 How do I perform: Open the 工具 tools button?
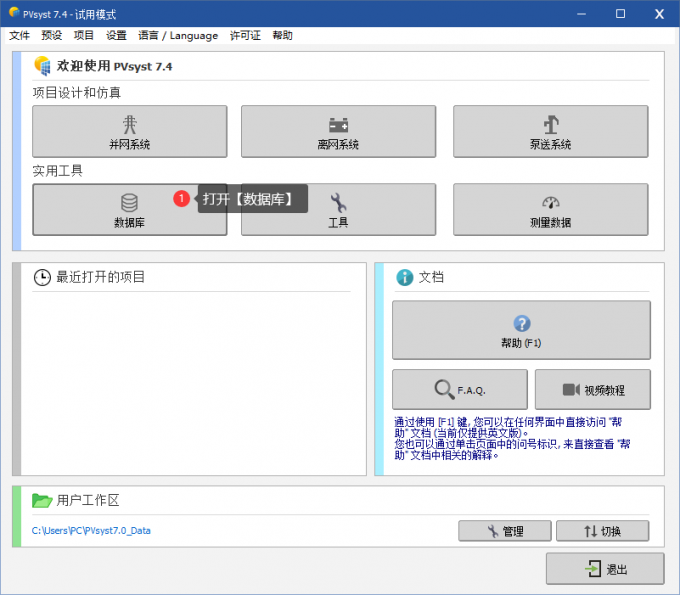tap(338, 209)
